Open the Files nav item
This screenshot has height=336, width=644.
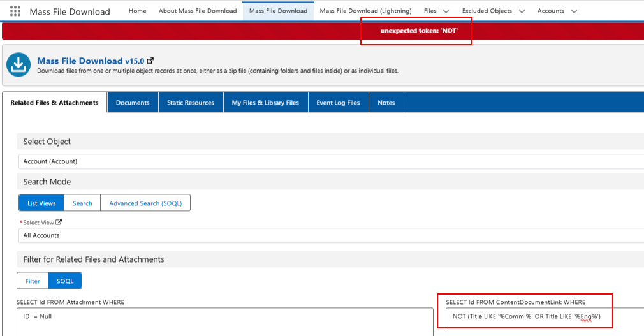[430, 11]
